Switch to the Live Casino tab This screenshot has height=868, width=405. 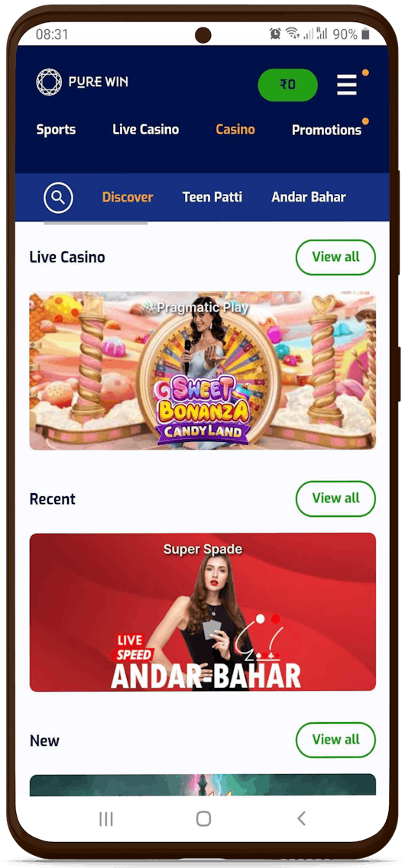click(146, 130)
